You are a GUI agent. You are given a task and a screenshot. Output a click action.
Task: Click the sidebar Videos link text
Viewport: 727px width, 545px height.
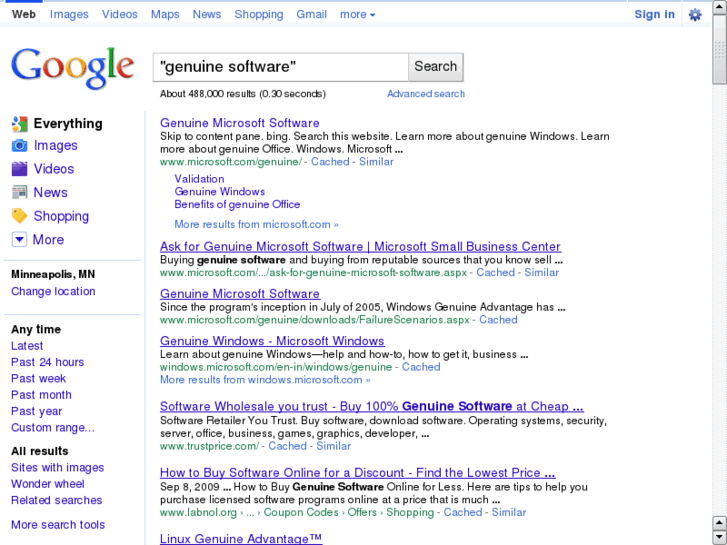pos(54,169)
